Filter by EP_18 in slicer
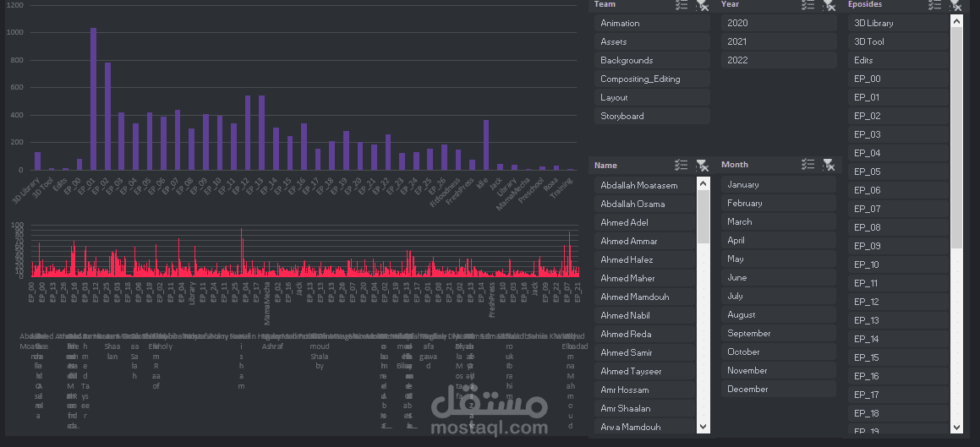The image size is (980, 447). (898, 413)
